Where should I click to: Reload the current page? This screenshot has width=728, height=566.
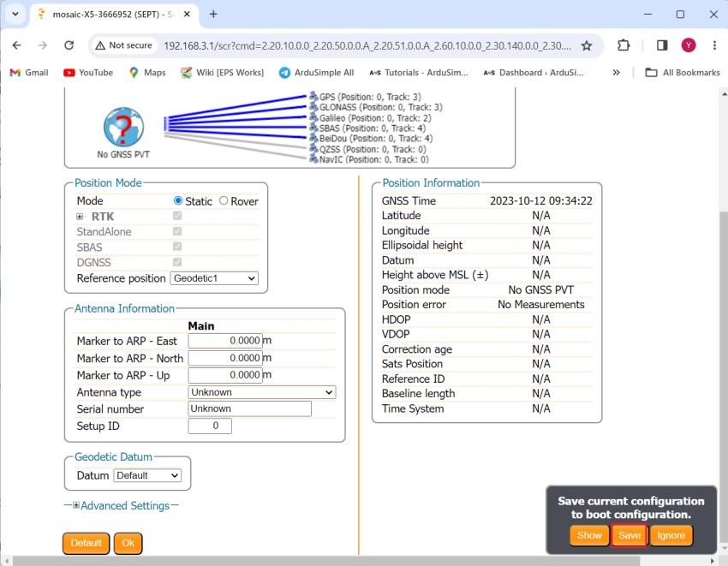tap(68, 45)
